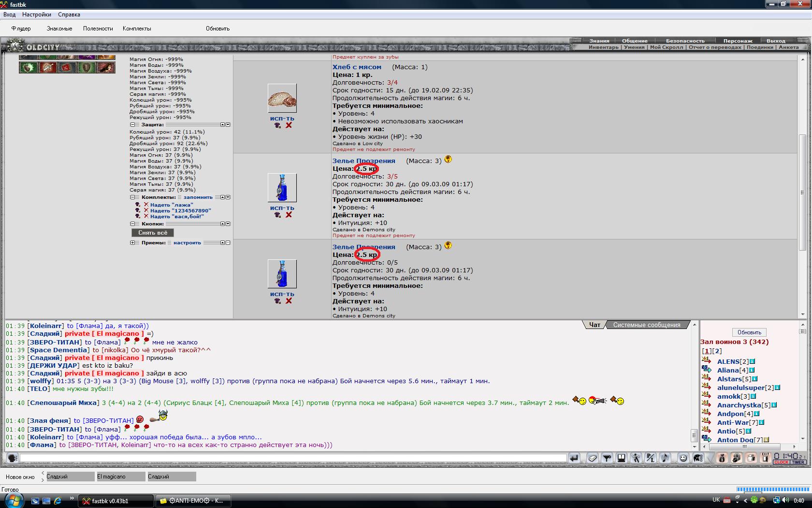Click the monitor with exclamation mark icon
812x508 pixels.
click(621, 458)
